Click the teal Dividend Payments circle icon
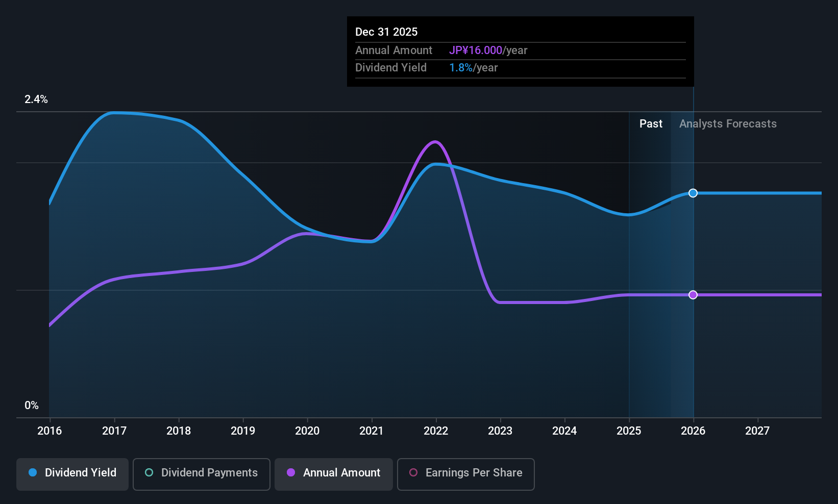 pyautogui.click(x=149, y=472)
